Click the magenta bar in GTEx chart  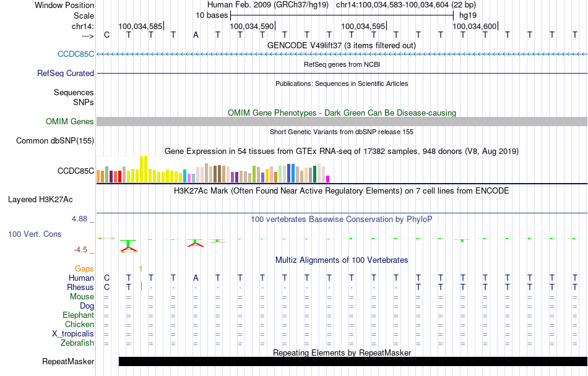coord(328,179)
